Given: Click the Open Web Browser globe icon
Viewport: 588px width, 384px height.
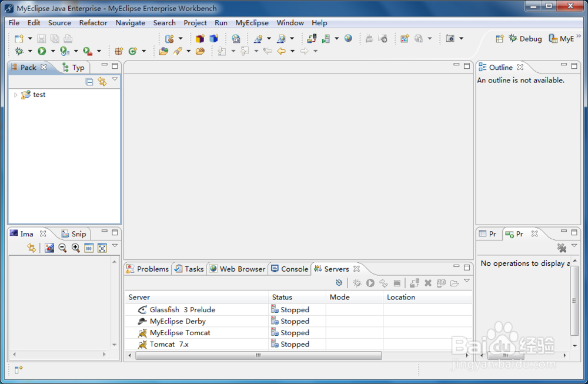Looking at the screenshot, I should [x=348, y=38].
